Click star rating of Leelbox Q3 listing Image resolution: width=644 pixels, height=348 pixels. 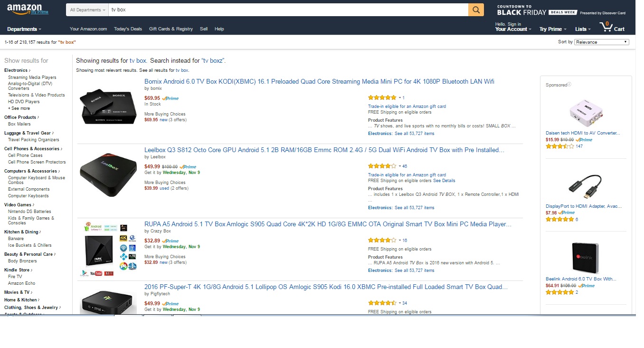(382, 166)
